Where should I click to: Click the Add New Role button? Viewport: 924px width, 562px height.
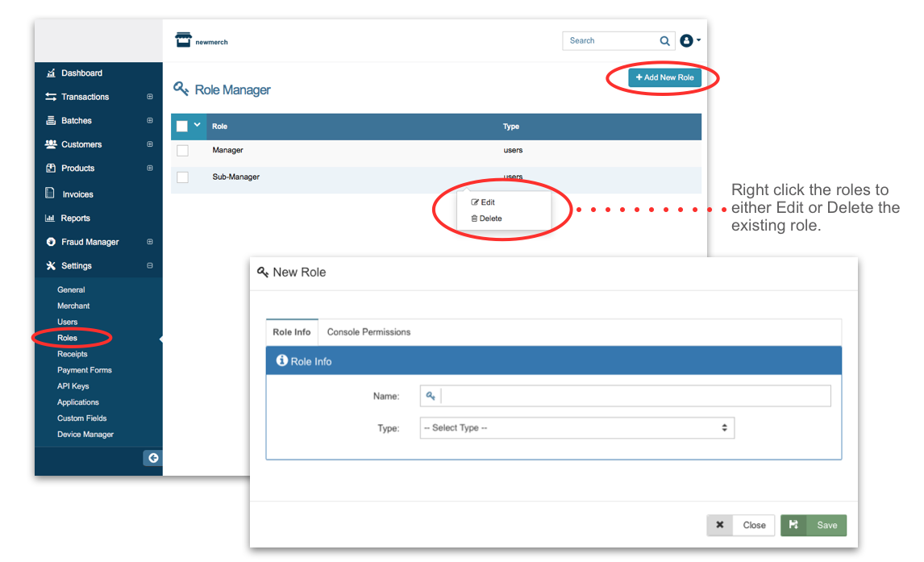click(x=664, y=77)
